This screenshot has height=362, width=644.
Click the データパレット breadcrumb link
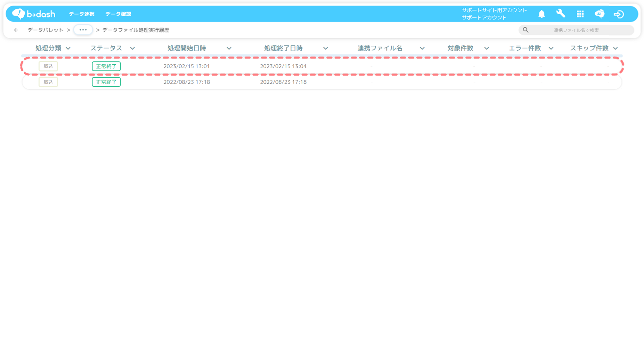click(45, 30)
